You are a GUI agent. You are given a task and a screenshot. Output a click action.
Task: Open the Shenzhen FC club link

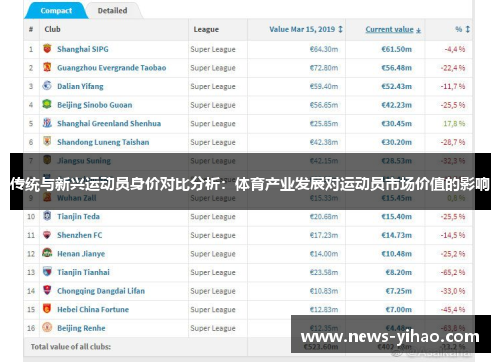tap(79, 235)
